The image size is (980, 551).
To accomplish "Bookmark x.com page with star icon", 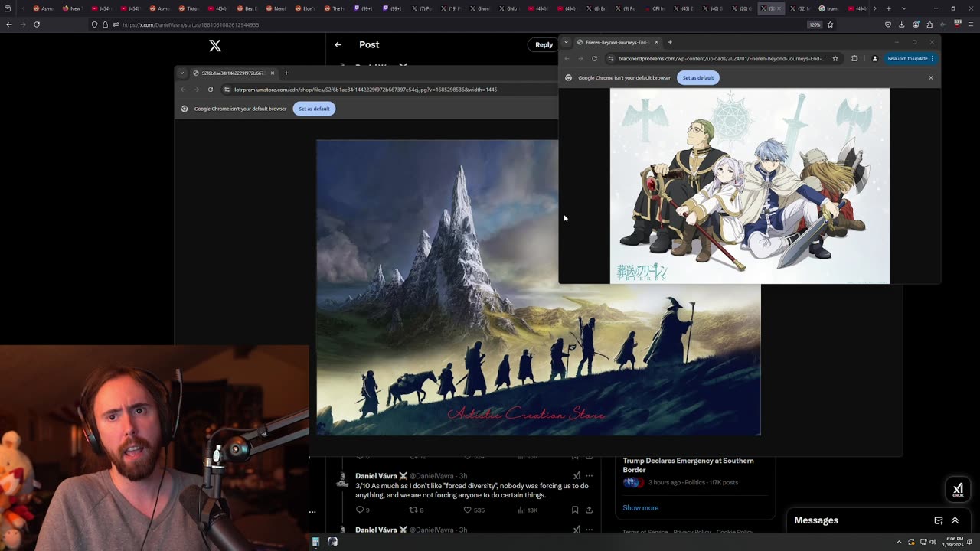I will coord(830,24).
